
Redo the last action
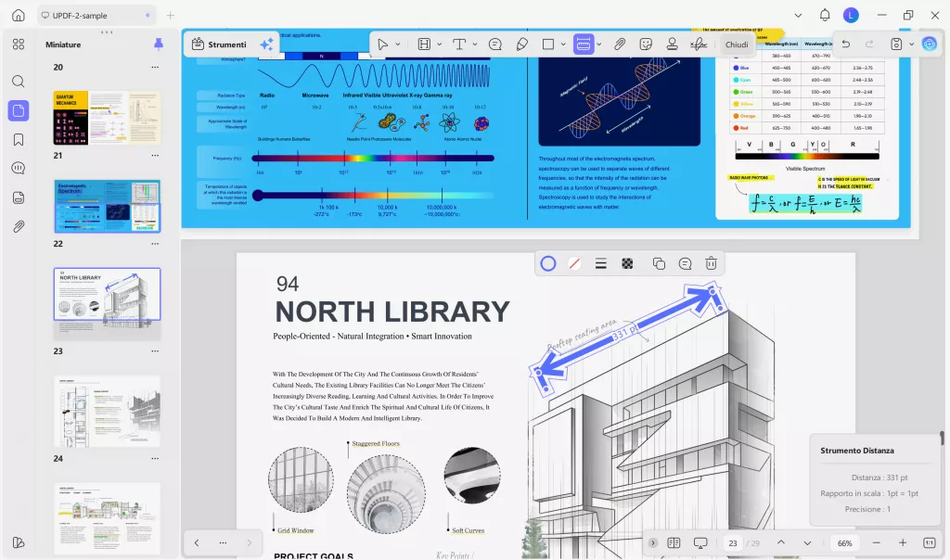869,45
